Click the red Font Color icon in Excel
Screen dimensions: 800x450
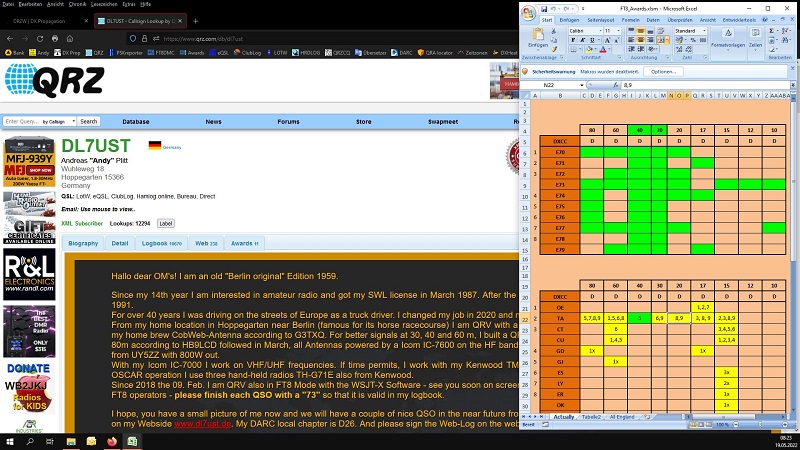(x=603, y=49)
